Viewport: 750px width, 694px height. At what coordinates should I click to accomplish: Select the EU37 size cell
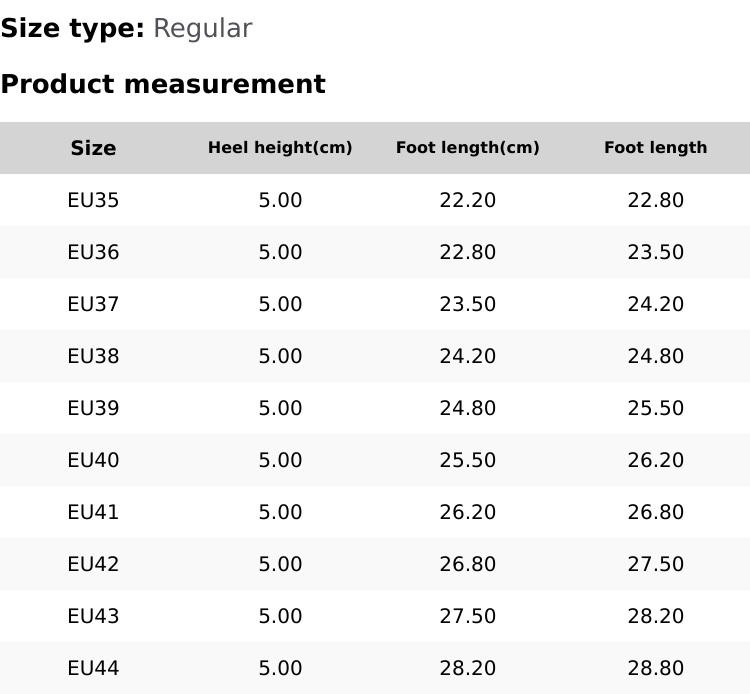93,304
